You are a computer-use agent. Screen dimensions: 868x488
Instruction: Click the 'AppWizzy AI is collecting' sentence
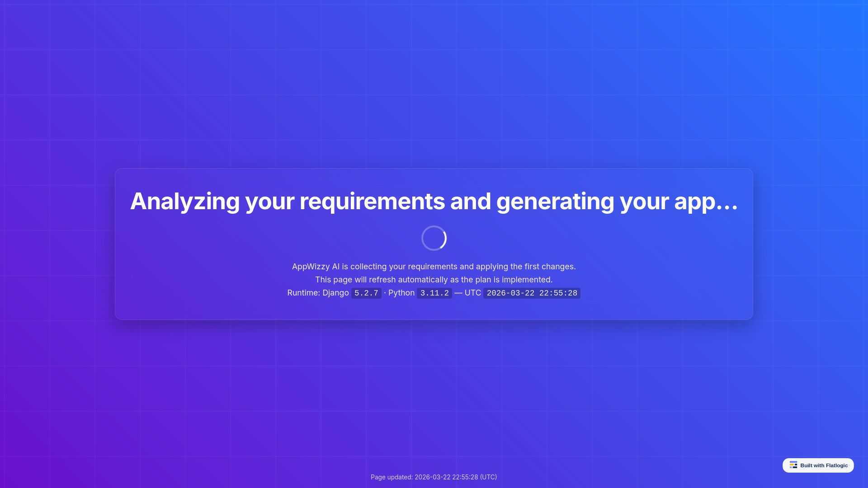[x=434, y=267]
